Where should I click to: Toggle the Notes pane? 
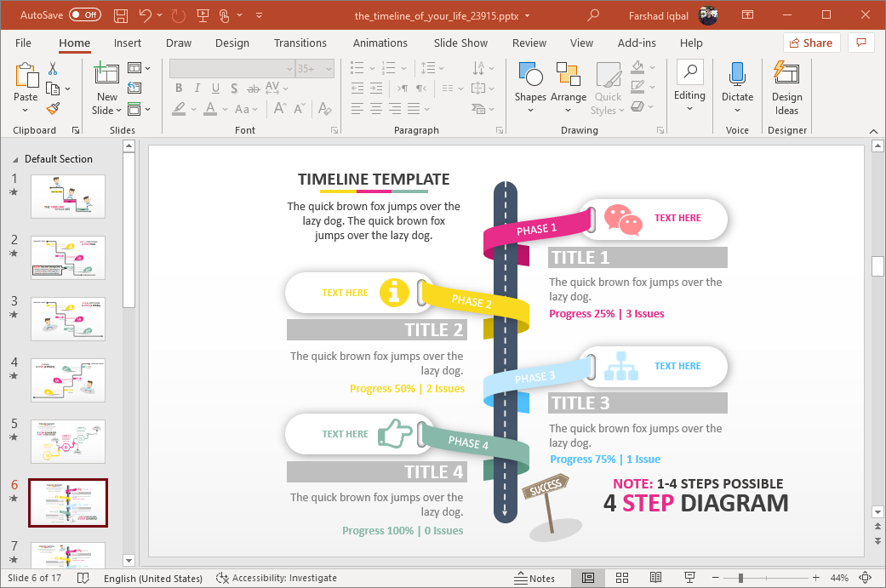[534, 578]
